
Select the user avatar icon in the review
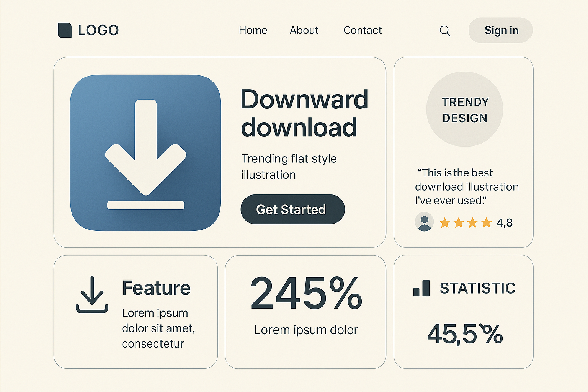point(424,222)
